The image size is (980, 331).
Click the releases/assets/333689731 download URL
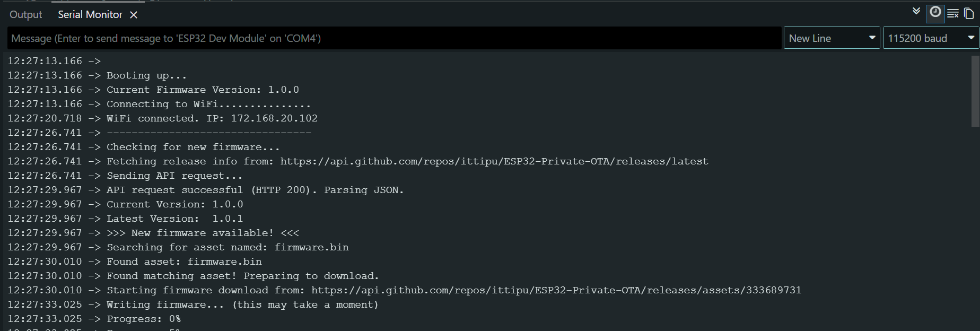click(556, 290)
